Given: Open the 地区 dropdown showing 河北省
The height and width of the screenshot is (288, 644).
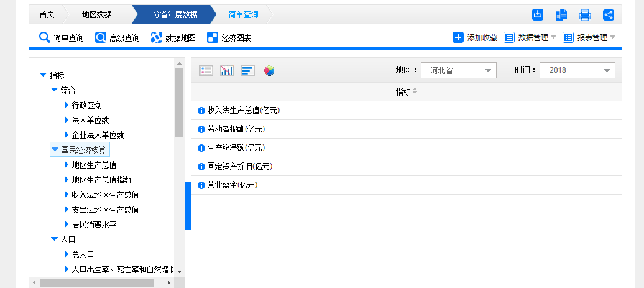Looking at the screenshot, I should point(459,70).
